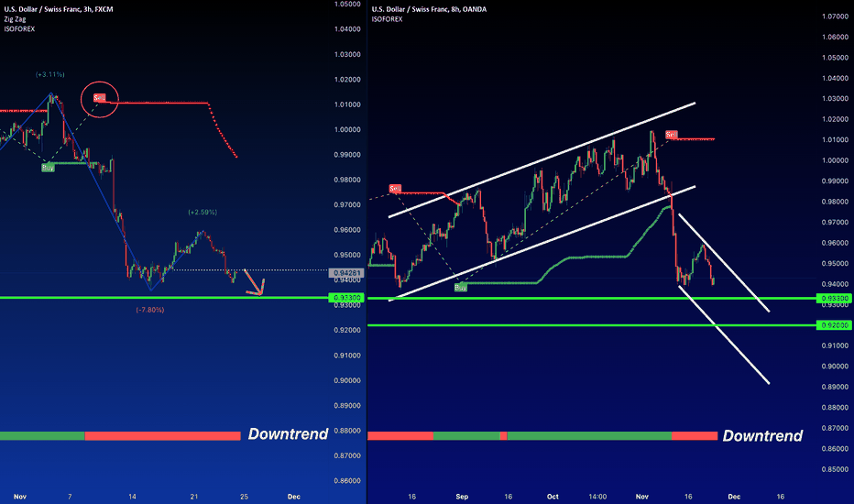Click the 14:00 label on 8h time axis
This screenshot has height=504, width=854.
tap(597, 497)
